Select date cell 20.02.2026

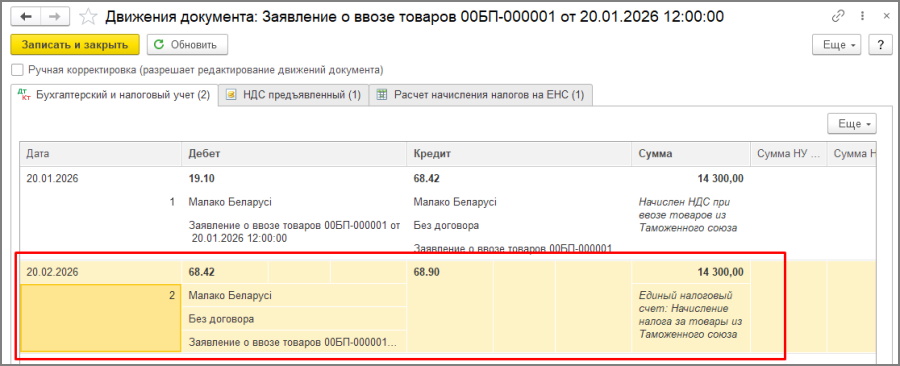click(x=52, y=272)
